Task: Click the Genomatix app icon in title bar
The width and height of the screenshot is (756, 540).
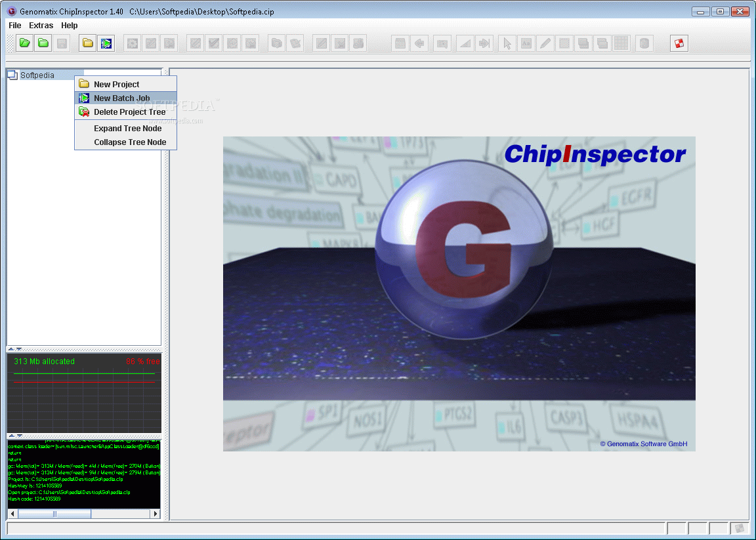Action: pos(11,11)
